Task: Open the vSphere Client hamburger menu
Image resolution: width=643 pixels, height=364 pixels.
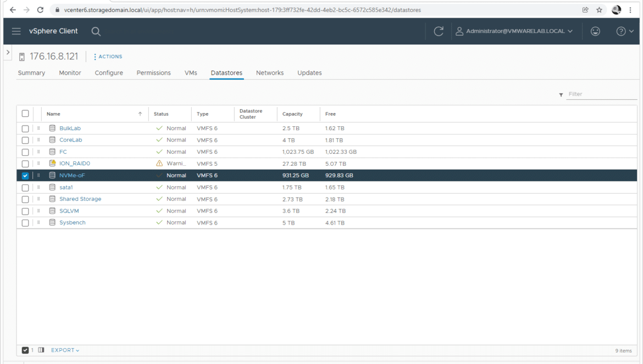Action: [x=16, y=31]
